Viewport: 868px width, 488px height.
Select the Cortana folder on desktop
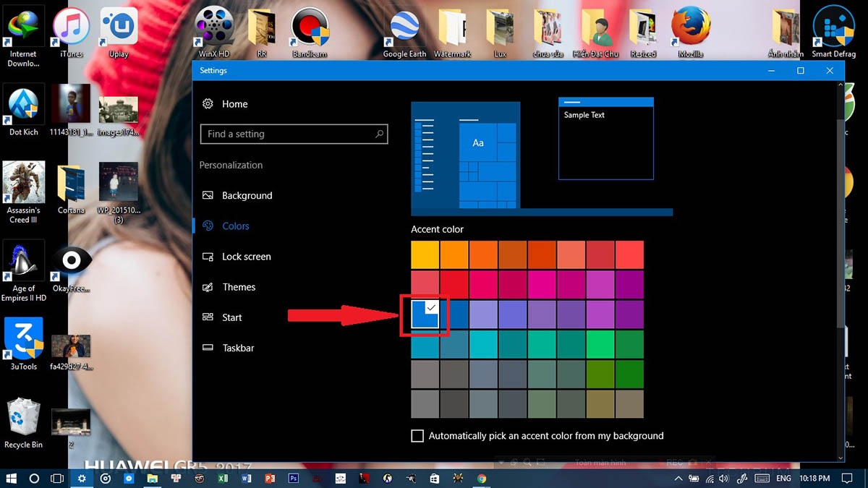(x=71, y=189)
